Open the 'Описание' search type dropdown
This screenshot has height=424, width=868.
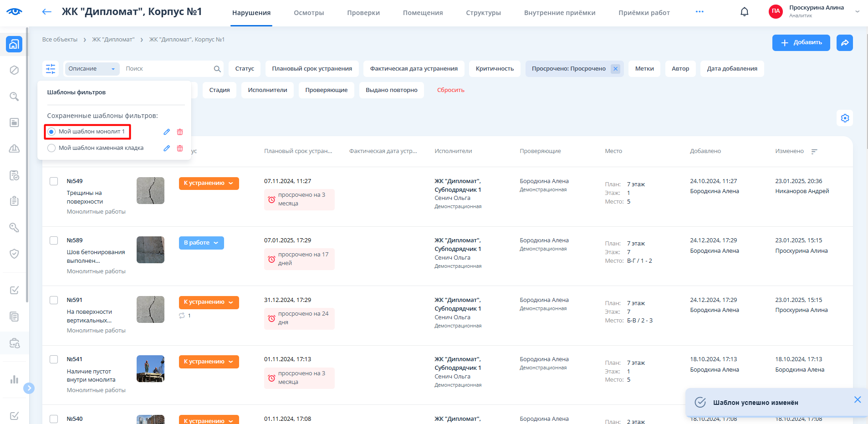92,69
